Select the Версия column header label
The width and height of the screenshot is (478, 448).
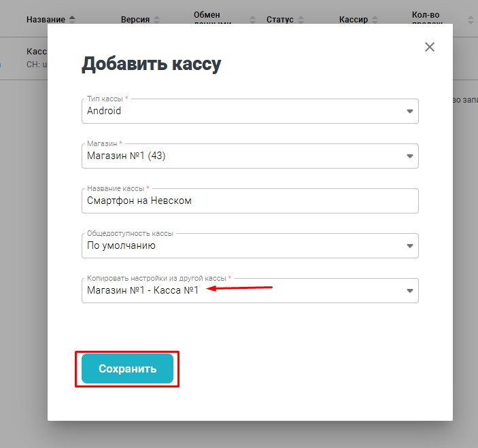click(x=135, y=20)
